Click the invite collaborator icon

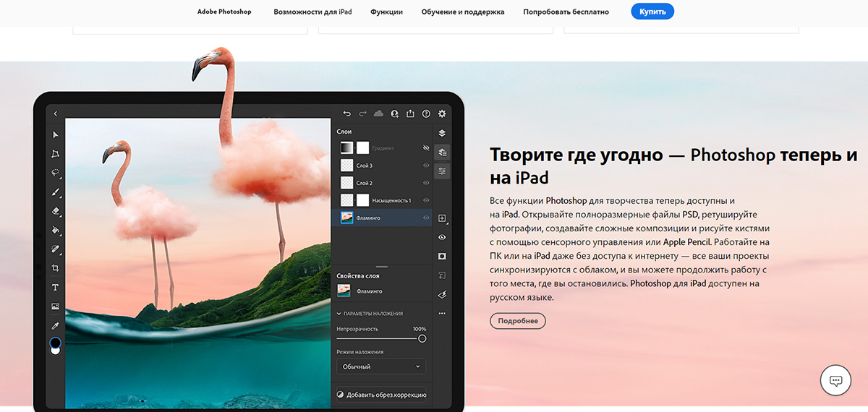coord(395,113)
